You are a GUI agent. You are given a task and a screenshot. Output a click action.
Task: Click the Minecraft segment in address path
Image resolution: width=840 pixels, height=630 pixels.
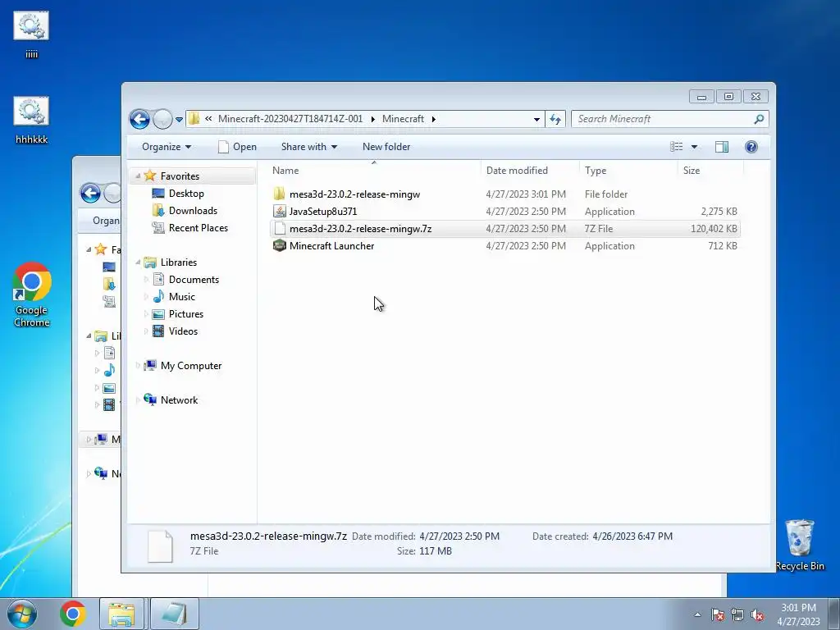403,119
